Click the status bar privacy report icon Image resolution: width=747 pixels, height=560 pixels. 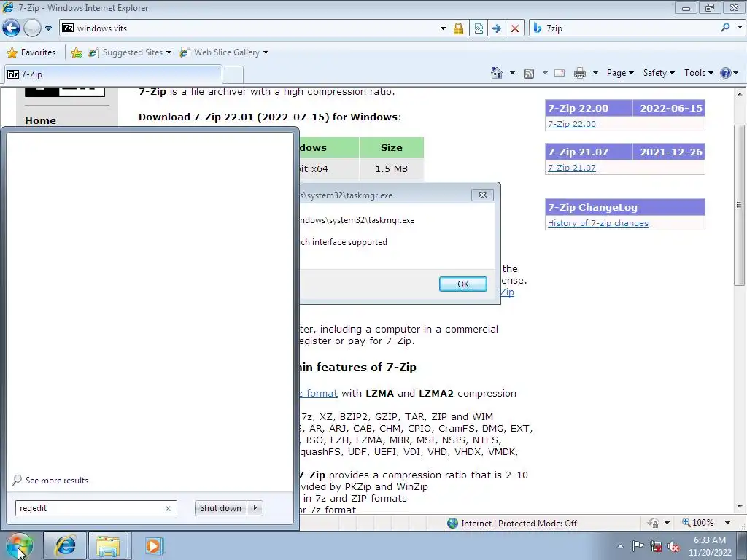click(653, 523)
